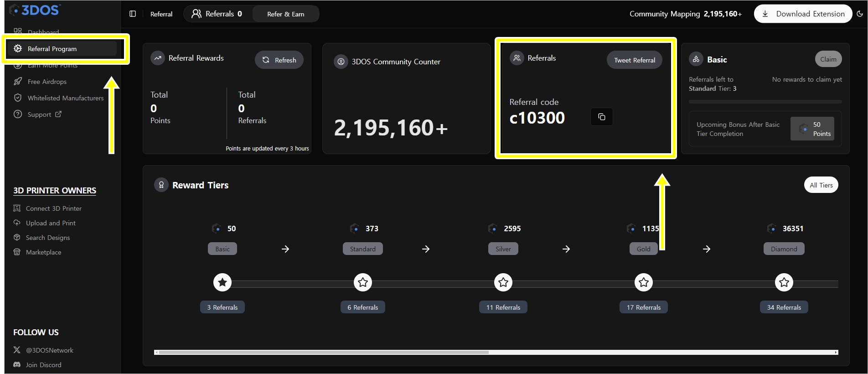The width and height of the screenshot is (868, 374).
Task: Click the Basic tier icon
Action: [x=696, y=59]
